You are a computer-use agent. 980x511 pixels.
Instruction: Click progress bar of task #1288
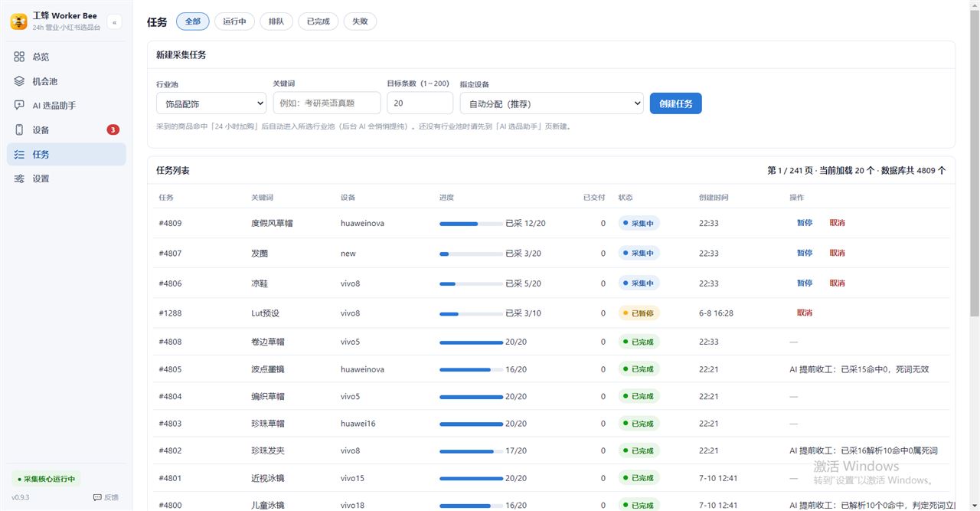click(471, 313)
